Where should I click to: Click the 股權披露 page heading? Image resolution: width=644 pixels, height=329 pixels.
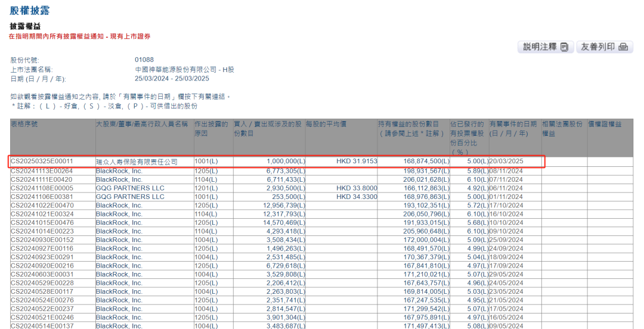(30, 10)
